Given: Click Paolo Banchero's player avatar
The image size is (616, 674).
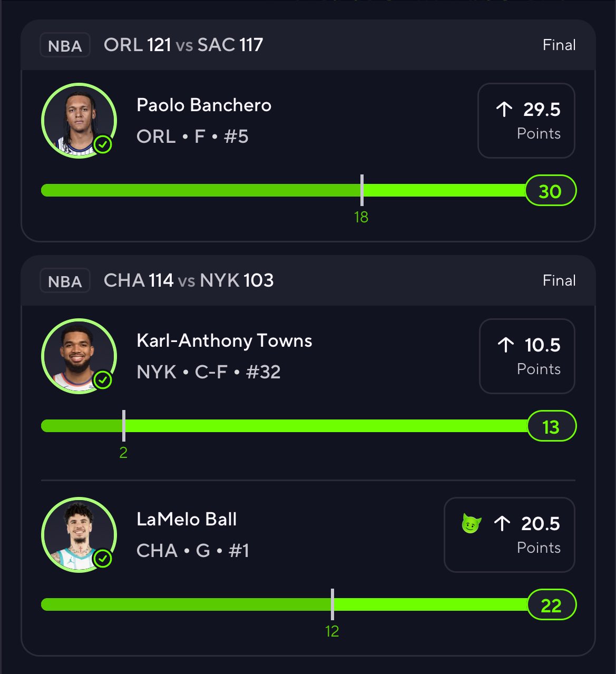Looking at the screenshot, I should click(x=79, y=121).
